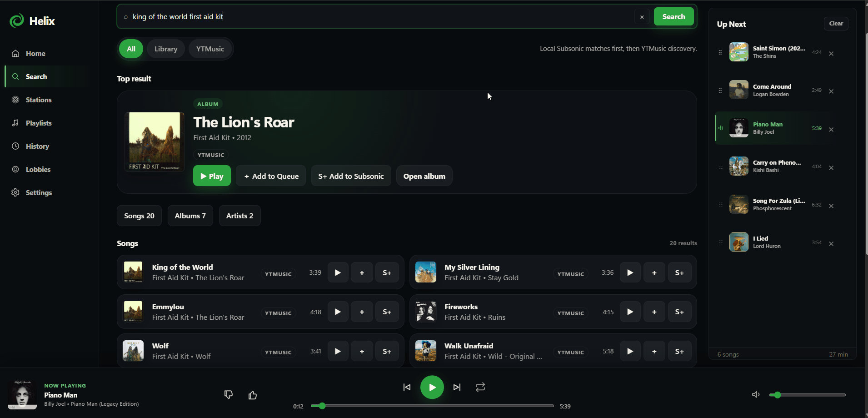The image size is (868, 418).
Task: Select the All filter chip
Action: (131, 49)
